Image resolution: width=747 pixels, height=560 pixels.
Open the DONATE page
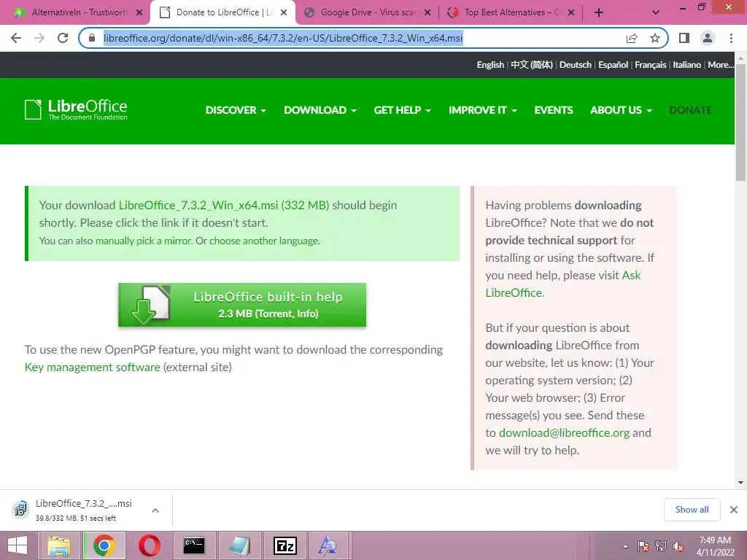(690, 110)
